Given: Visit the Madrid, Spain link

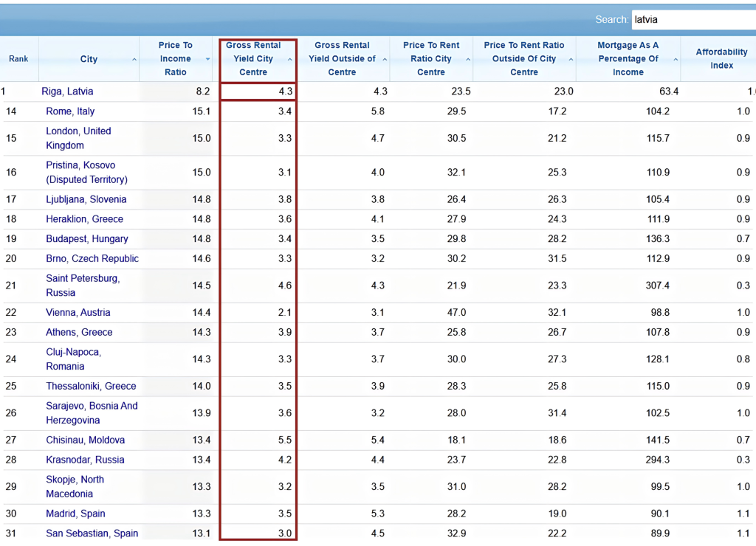Looking at the screenshot, I should point(75,514).
